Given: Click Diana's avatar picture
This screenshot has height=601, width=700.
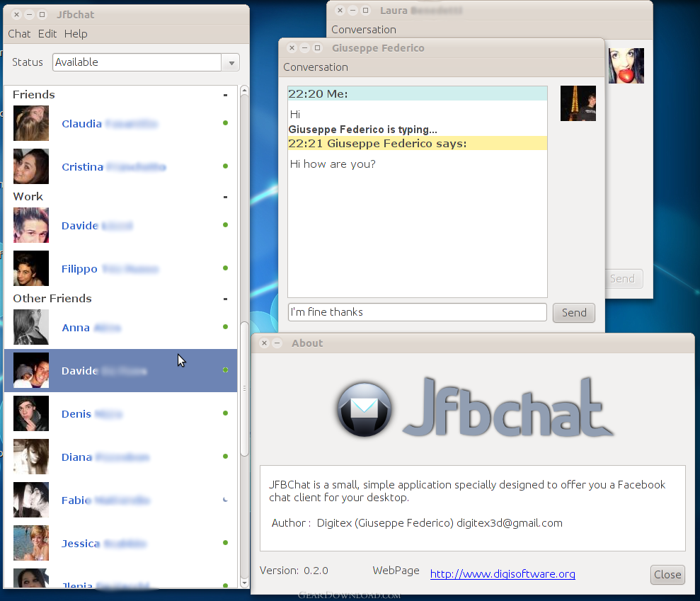Looking at the screenshot, I should click(x=31, y=457).
